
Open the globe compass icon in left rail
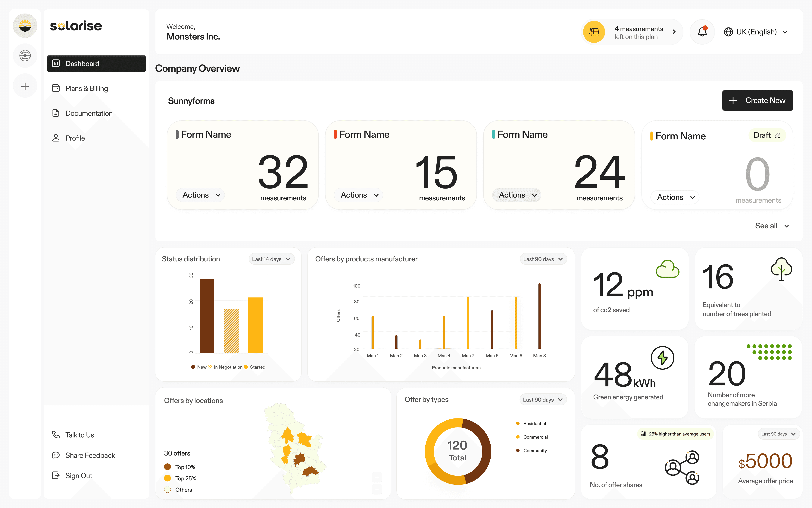click(25, 56)
